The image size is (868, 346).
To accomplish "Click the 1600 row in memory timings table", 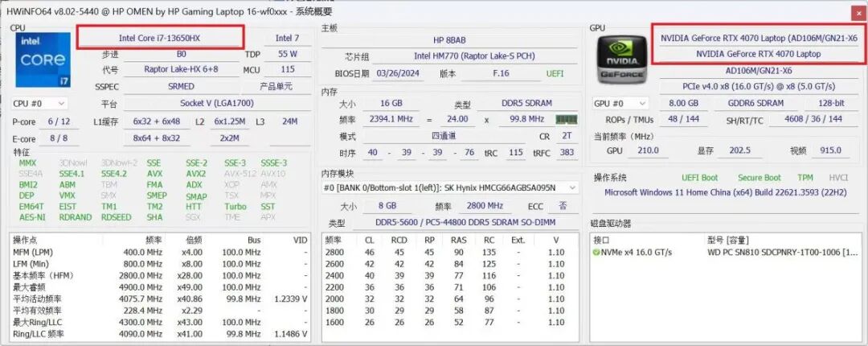I will click(x=449, y=322).
